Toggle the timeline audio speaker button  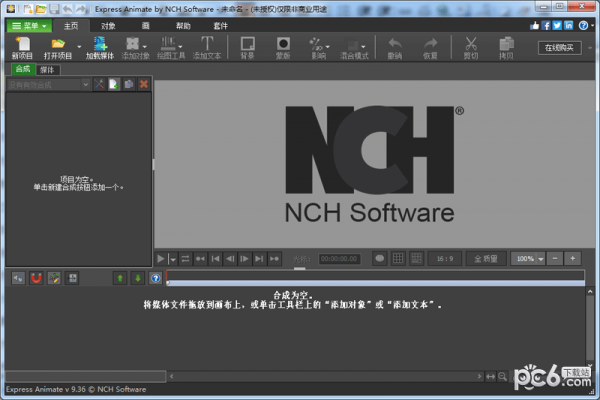18,278
